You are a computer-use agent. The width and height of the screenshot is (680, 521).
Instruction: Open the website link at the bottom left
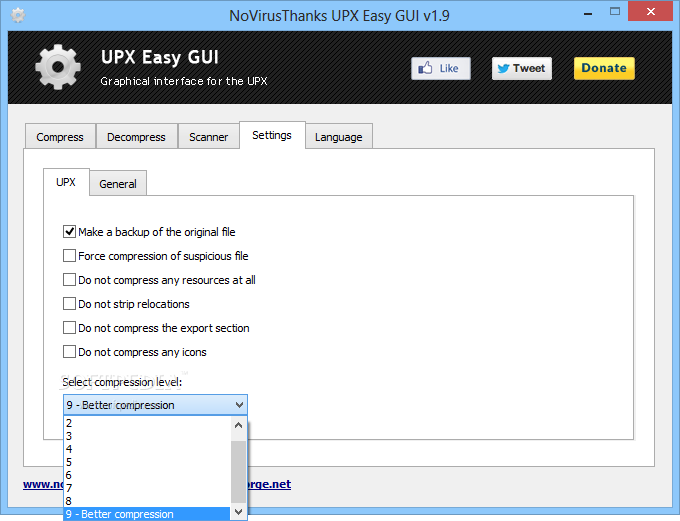click(43, 484)
